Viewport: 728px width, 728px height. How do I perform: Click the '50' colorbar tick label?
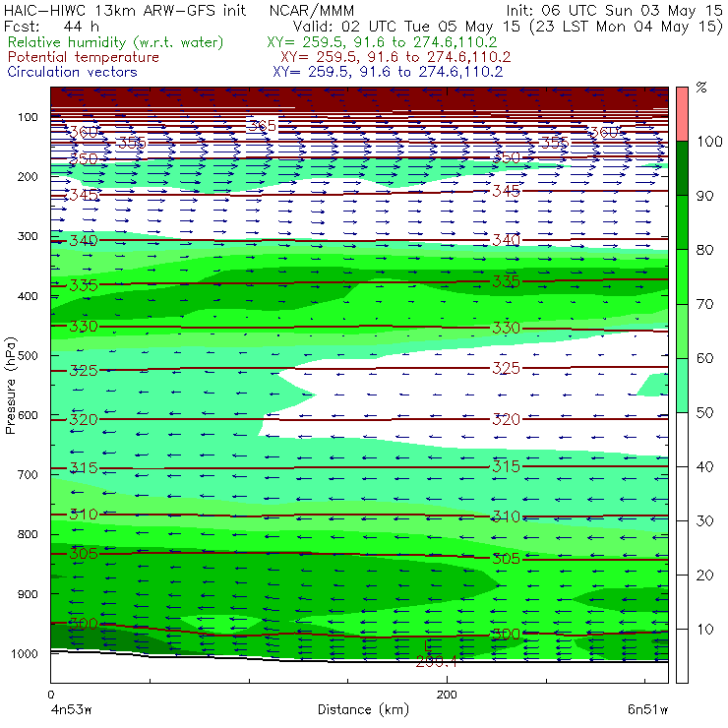click(704, 412)
